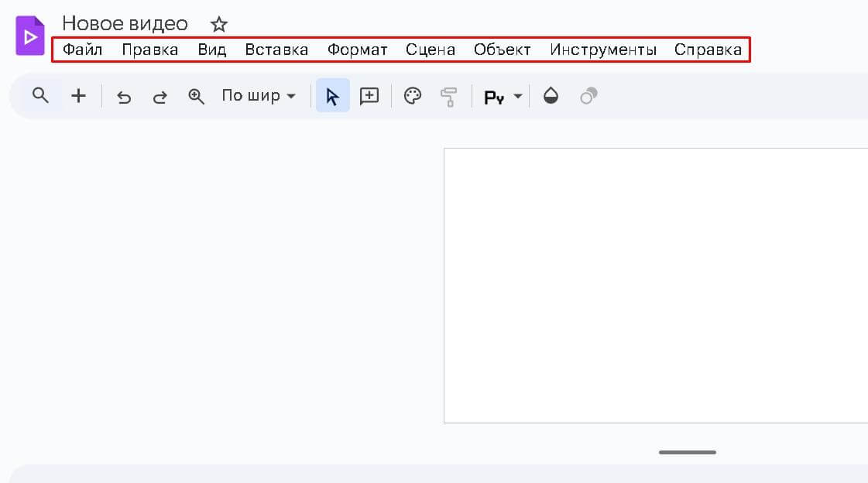Click the plus icon to add new
This screenshot has height=483, width=868.
(79, 96)
